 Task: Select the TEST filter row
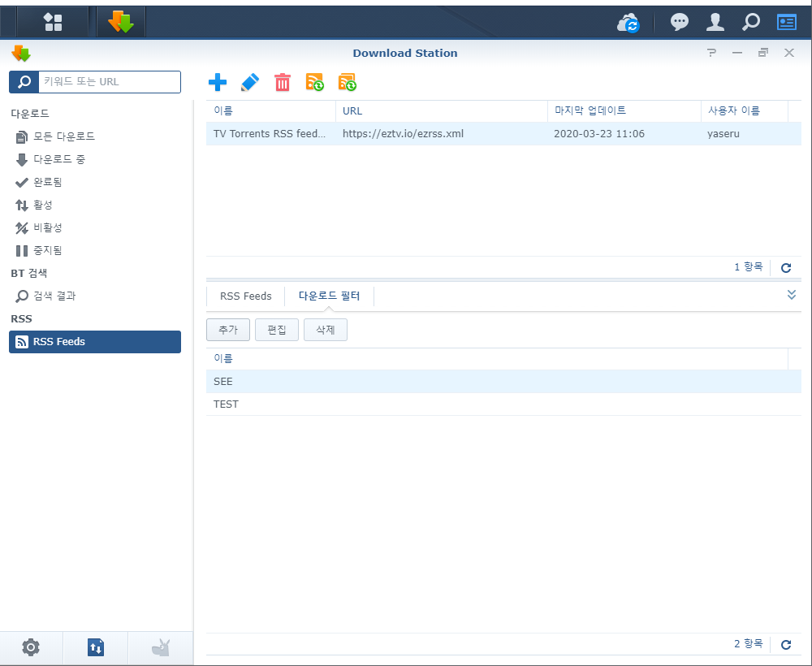503,404
